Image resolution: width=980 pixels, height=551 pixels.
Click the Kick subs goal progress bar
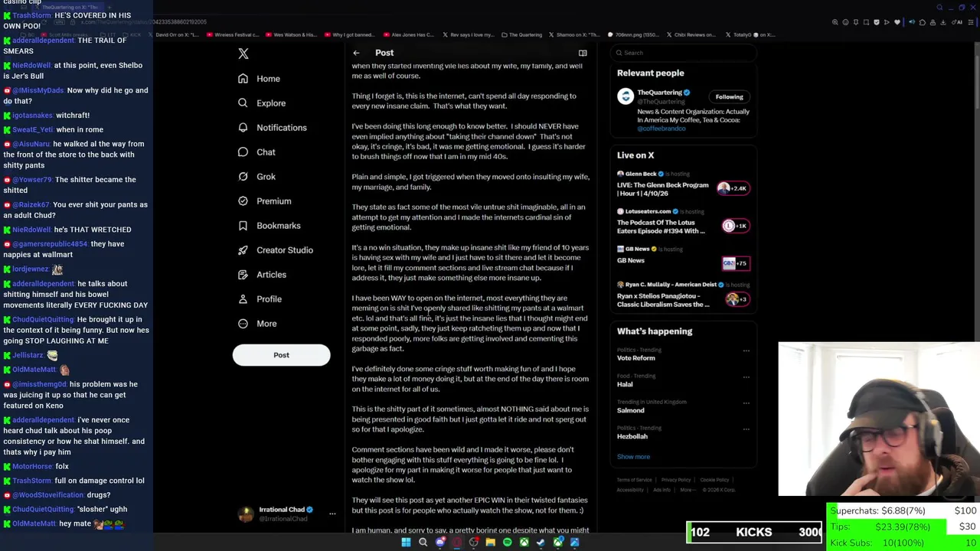tap(901, 543)
